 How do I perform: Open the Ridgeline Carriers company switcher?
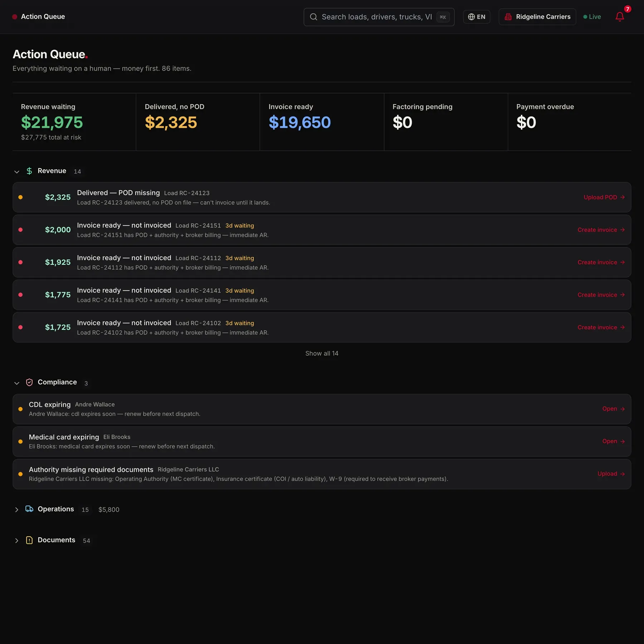point(537,17)
